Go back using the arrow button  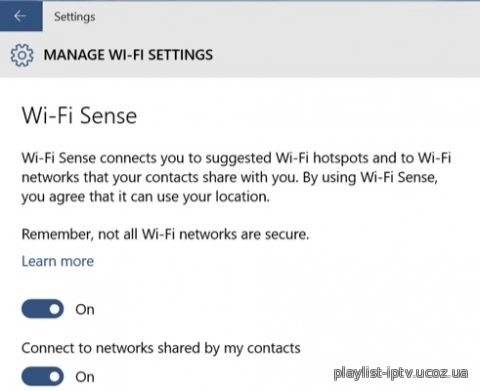(21, 16)
